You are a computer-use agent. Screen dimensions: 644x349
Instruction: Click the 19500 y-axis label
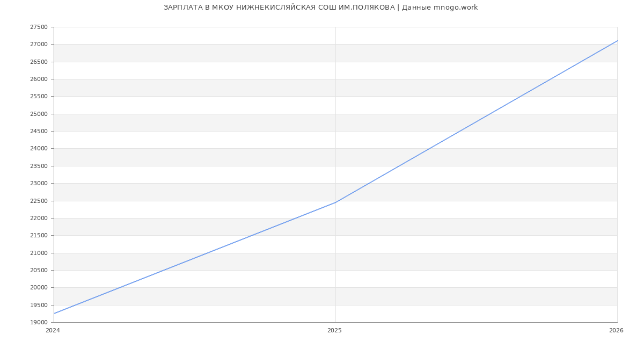39,306
